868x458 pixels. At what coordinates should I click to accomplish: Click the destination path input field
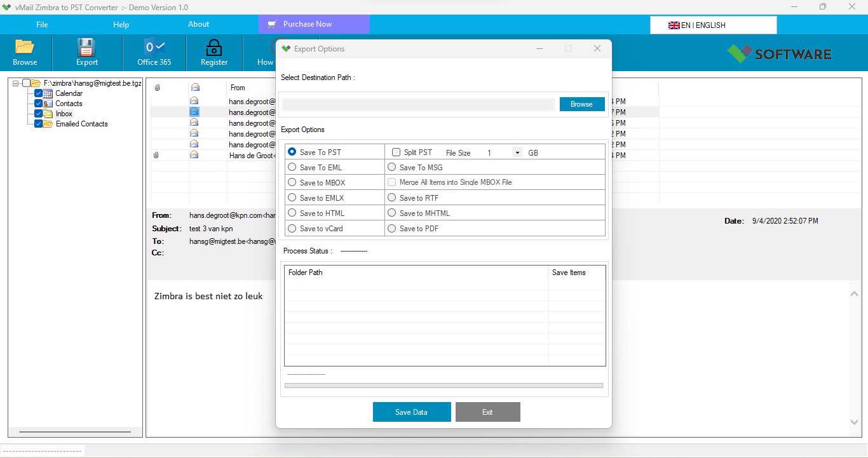tap(418, 104)
